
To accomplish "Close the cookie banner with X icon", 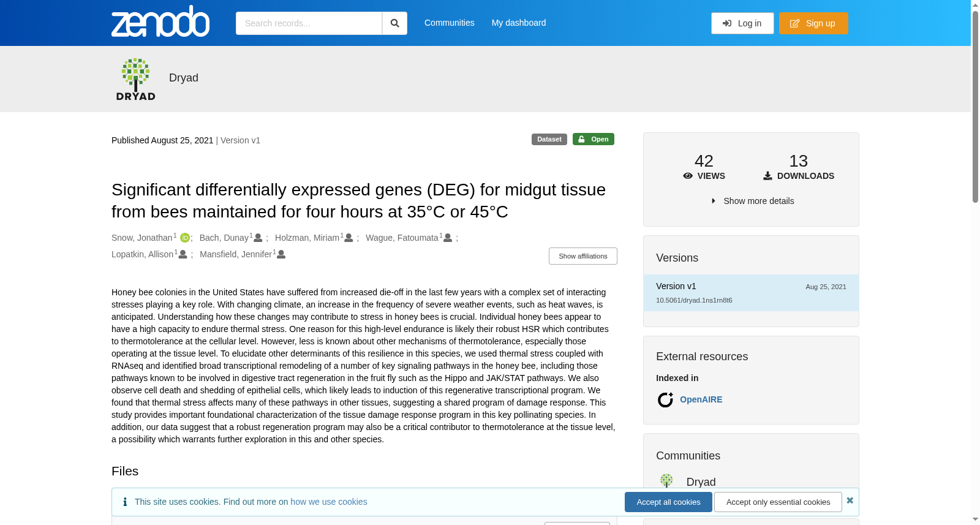I will click(850, 500).
